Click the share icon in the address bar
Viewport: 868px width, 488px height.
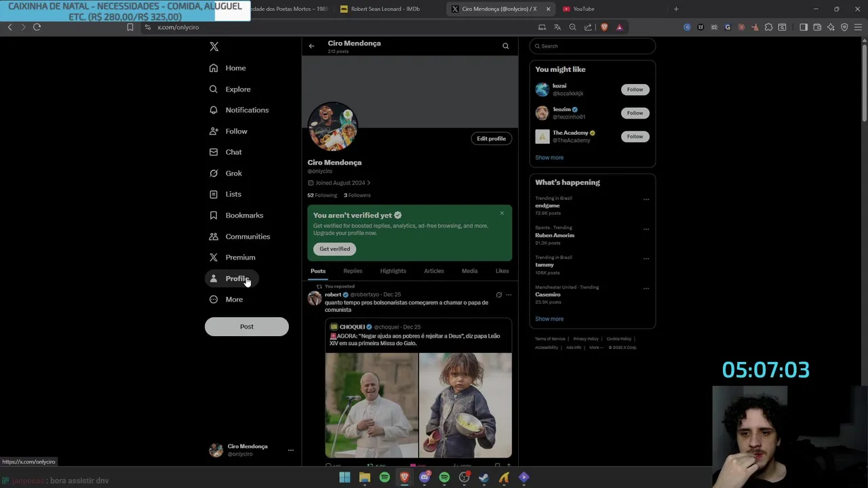pyautogui.click(x=588, y=27)
